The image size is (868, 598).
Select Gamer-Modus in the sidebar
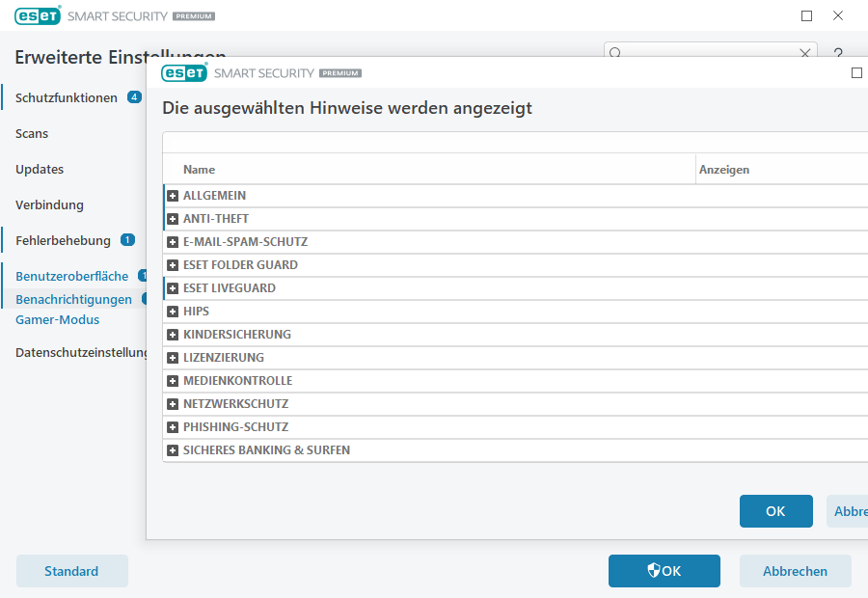[57, 319]
